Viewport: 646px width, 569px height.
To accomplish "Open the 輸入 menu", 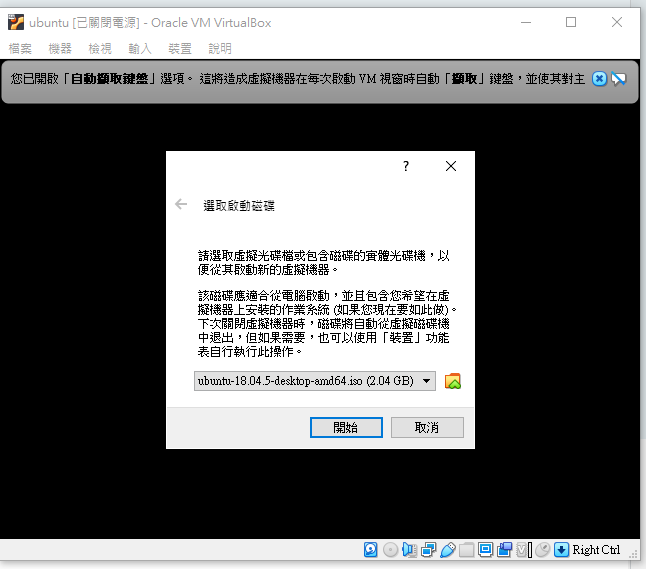I will pos(140,49).
